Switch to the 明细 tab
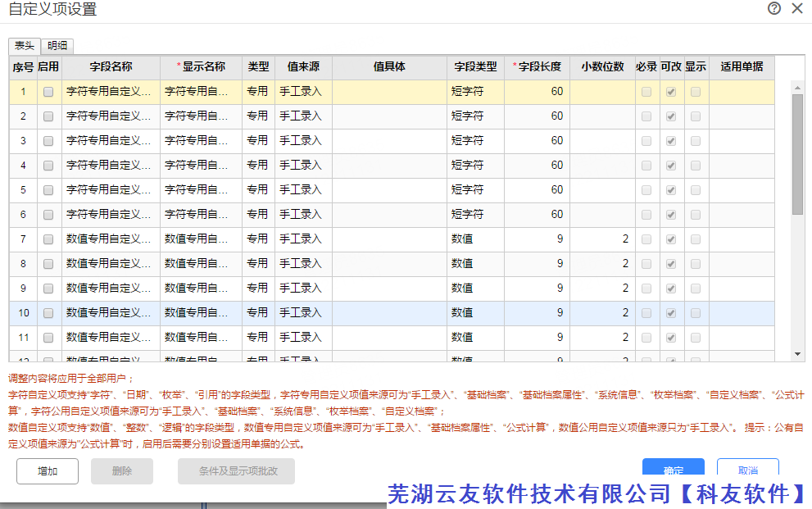The width and height of the screenshot is (812, 509). coord(57,46)
